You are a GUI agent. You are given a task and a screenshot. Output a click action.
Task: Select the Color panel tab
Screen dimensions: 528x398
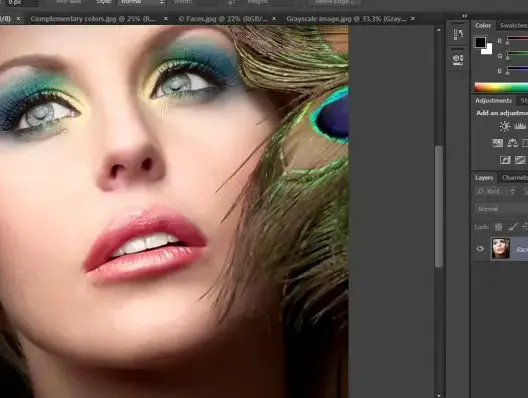pyautogui.click(x=483, y=25)
